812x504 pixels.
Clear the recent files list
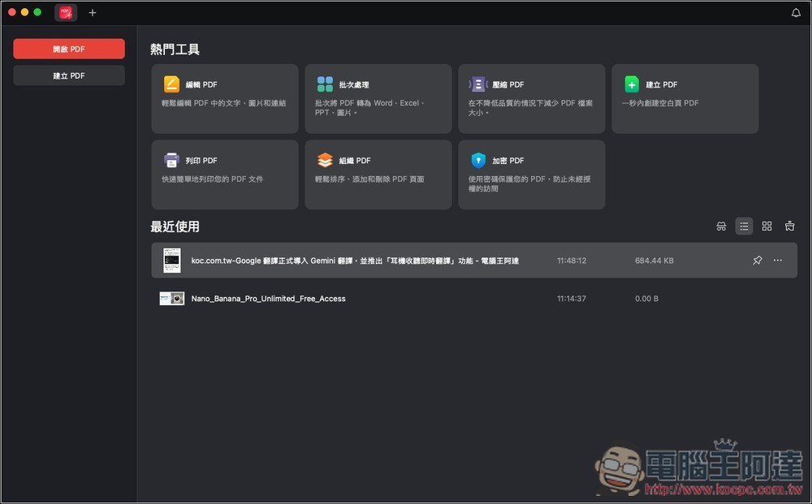tap(789, 226)
